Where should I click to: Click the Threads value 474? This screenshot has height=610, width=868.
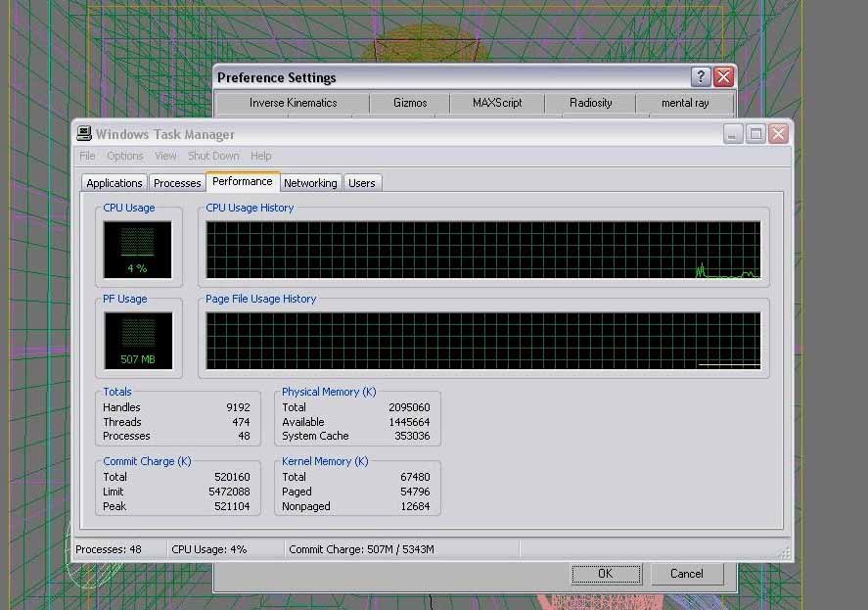pyautogui.click(x=241, y=422)
